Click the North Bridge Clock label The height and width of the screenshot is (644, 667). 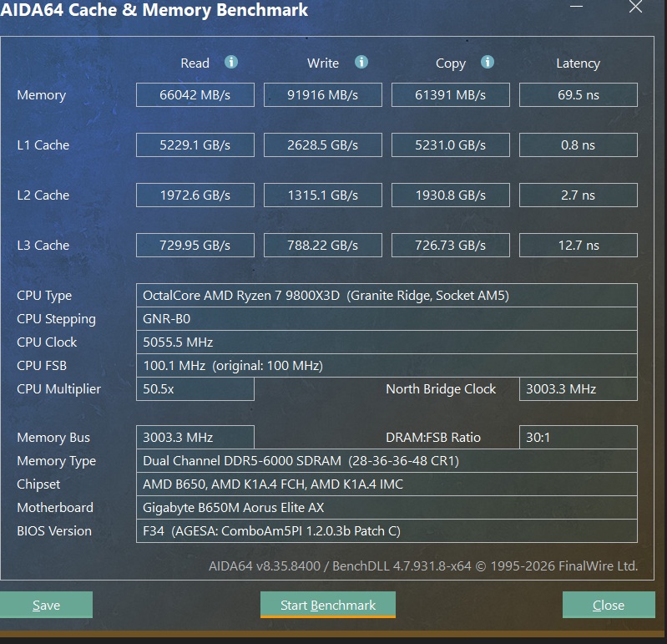(x=441, y=389)
